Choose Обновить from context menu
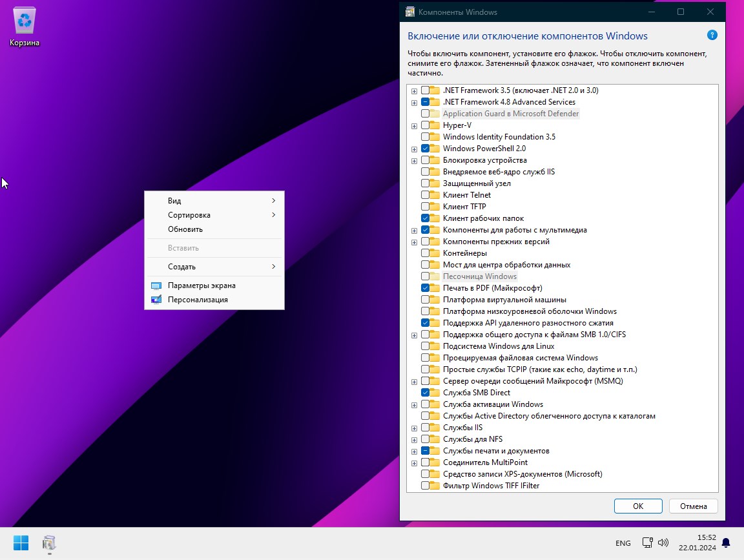The image size is (744, 560). [x=214, y=229]
